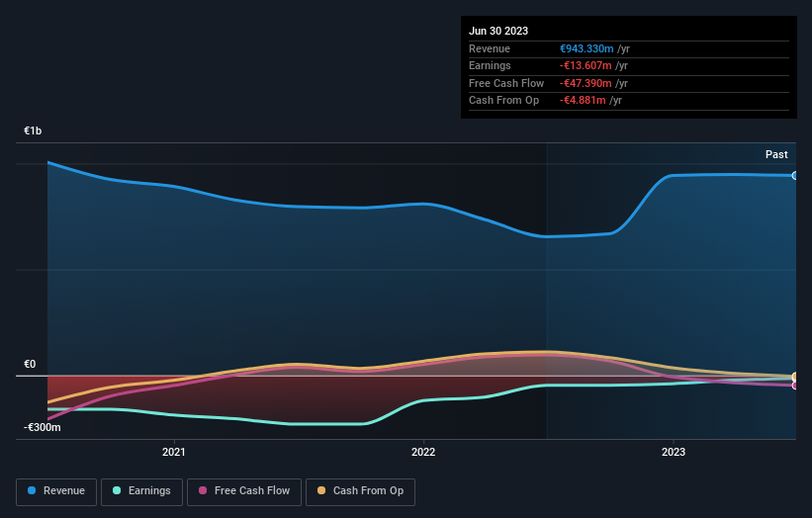Toggle the Revenue series legend button
Viewport: 812px width, 518px height.
tap(56, 491)
